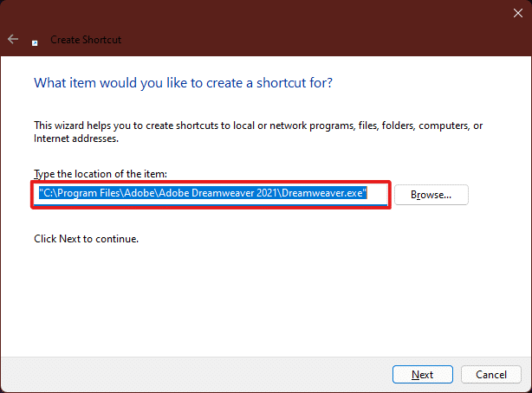Screen dimensions: 532x393
Task: Click the 'Create Shortcut' window title text
Action: pyautogui.click(x=86, y=40)
